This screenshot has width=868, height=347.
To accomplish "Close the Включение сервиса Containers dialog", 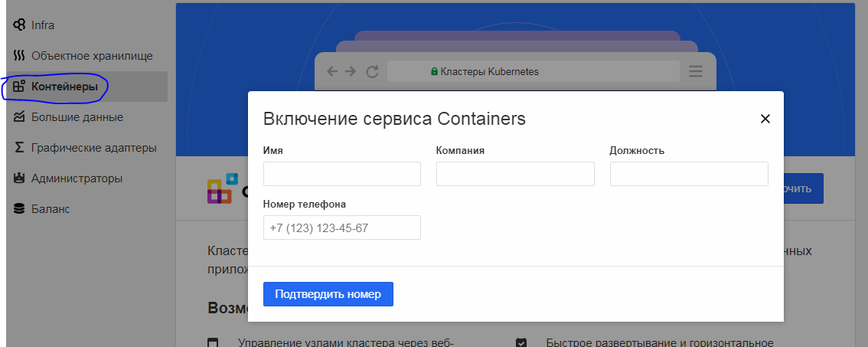I will click(764, 119).
